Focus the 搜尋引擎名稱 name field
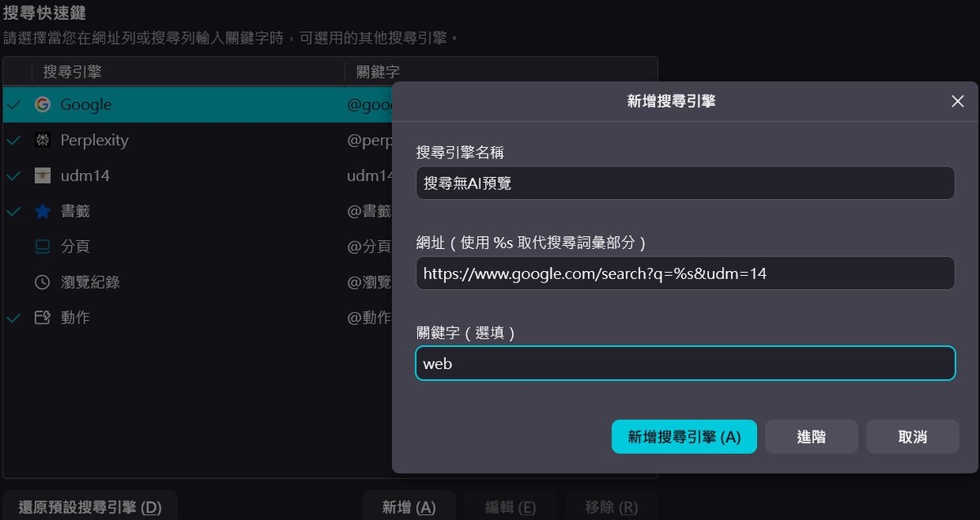The height and width of the screenshot is (520, 980). click(x=684, y=183)
